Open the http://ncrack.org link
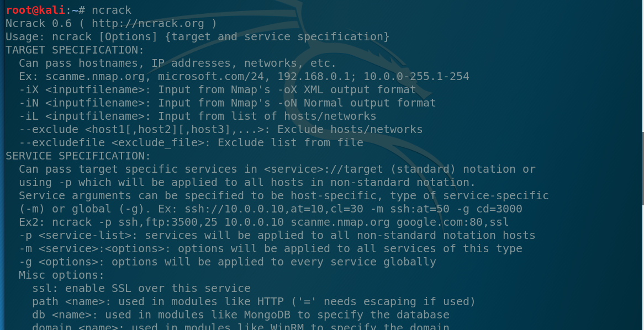 point(148,23)
